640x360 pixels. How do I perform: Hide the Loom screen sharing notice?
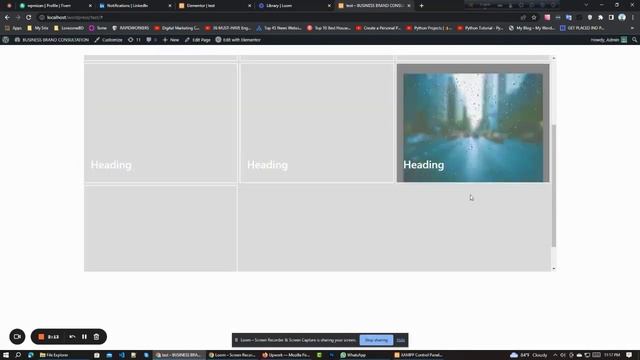(401, 340)
